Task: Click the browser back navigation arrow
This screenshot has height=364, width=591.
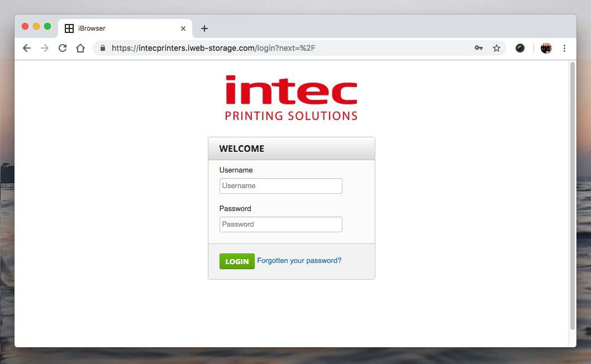Action: click(26, 48)
